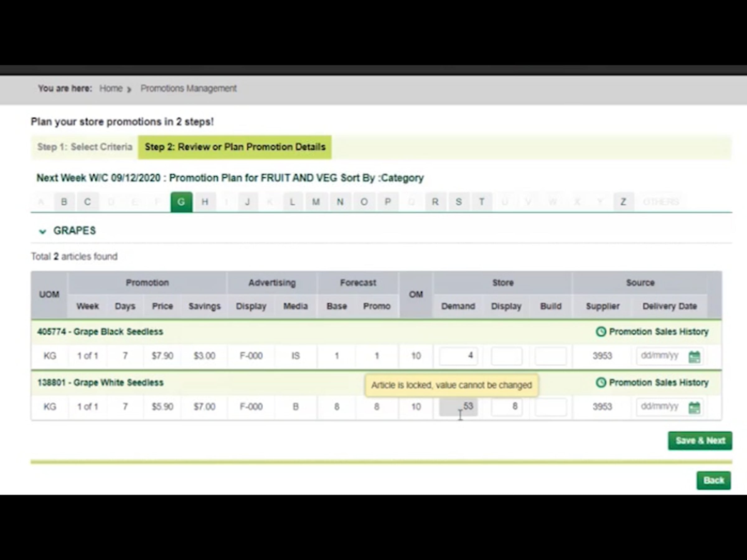Click clock icon for Grape Black Seedless history
The image size is (747, 560).
tap(601, 331)
